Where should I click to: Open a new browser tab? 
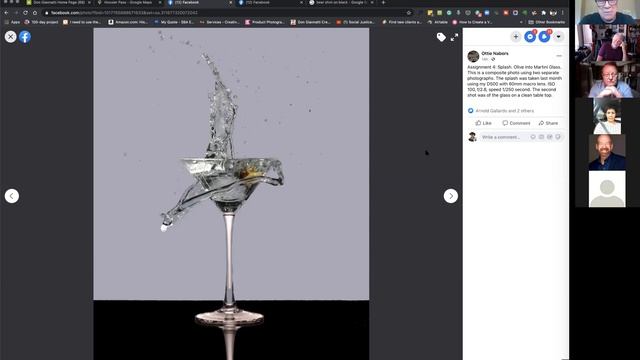(x=383, y=2)
